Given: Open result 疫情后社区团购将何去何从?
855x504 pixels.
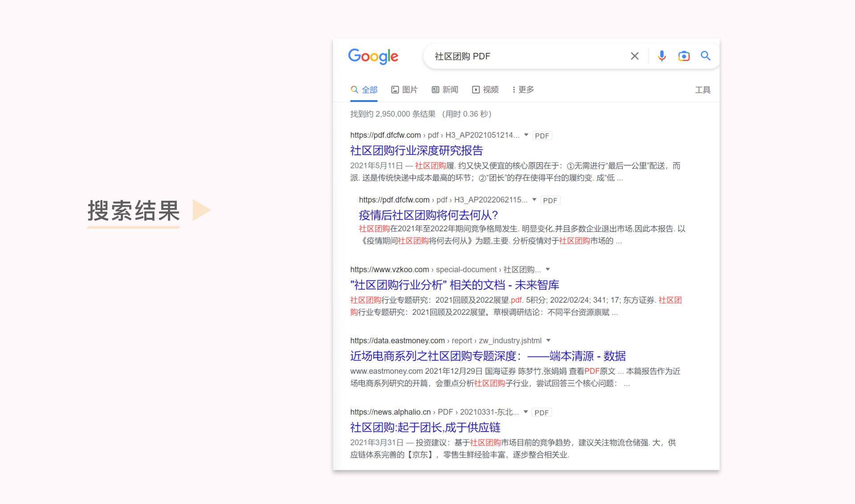Looking at the screenshot, I should pyautogui.click(x=428, y=215).
